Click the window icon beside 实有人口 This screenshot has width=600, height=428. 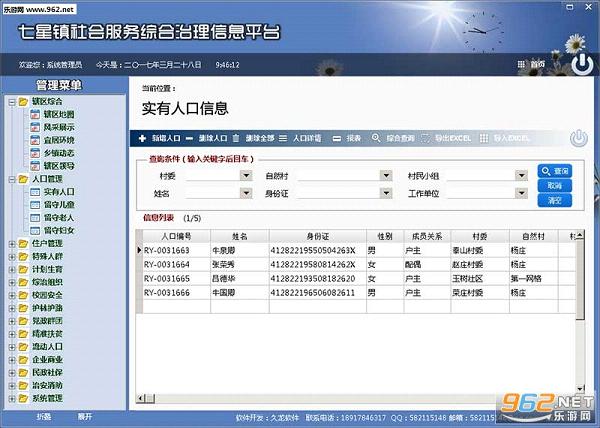coord(35,192)
